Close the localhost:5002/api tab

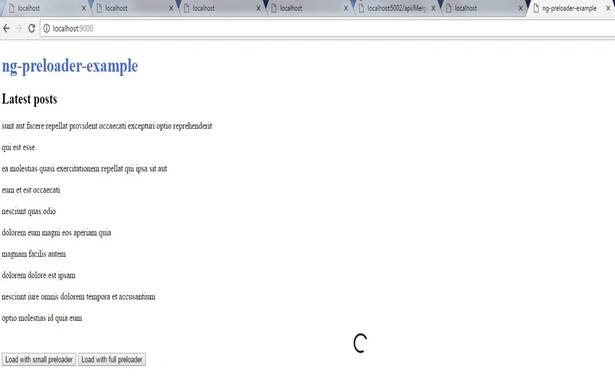433,8
